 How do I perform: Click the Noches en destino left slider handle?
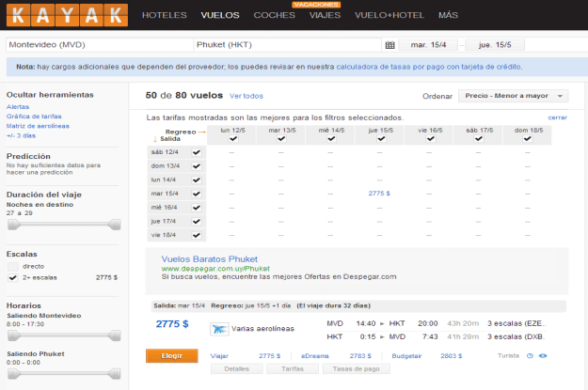13,225
